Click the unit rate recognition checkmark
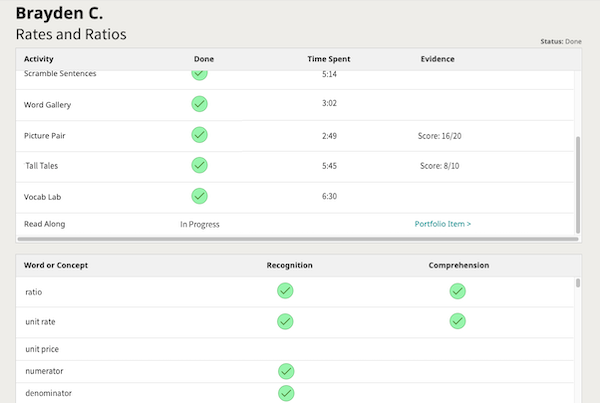Screen dimensions: 600x403 pos(285,321)
